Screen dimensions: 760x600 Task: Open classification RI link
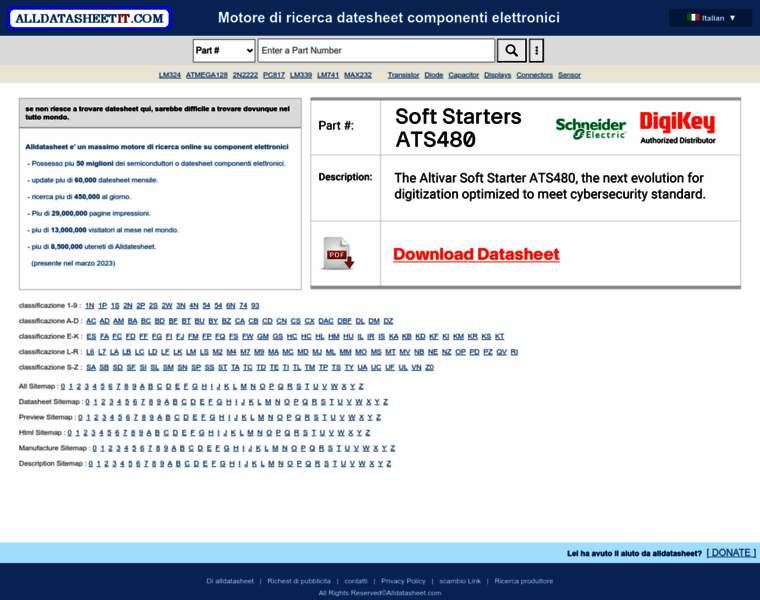514,352
